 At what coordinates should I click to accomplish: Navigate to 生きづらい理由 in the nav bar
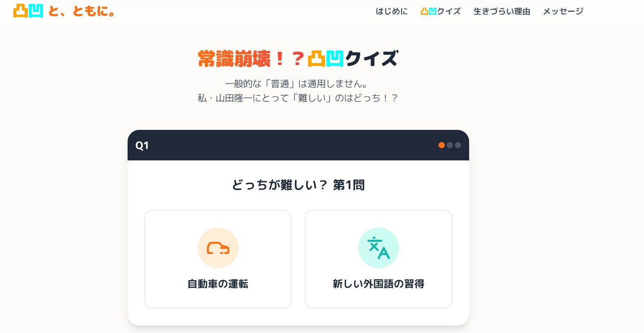[x=502, y=12]
